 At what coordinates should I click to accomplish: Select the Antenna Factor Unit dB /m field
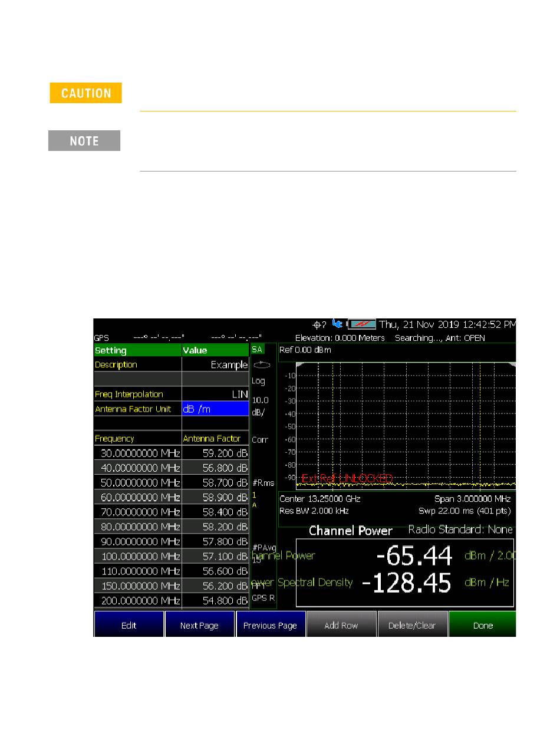point(215,409)
